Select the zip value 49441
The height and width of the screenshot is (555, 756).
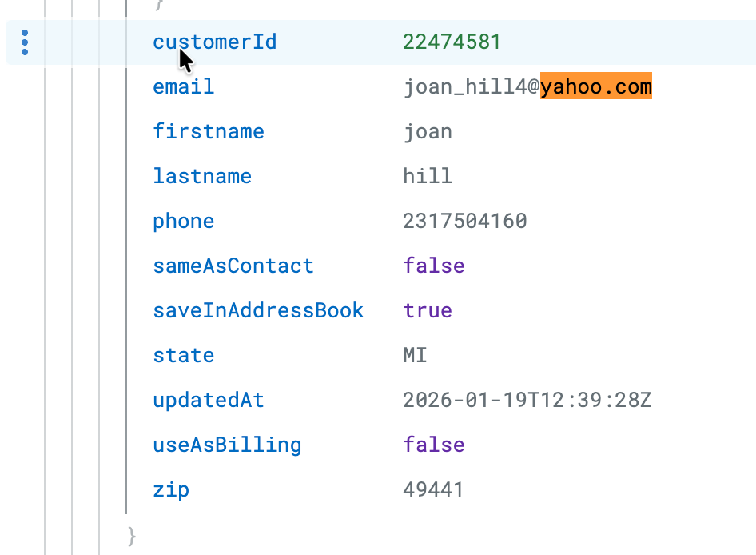433,489
